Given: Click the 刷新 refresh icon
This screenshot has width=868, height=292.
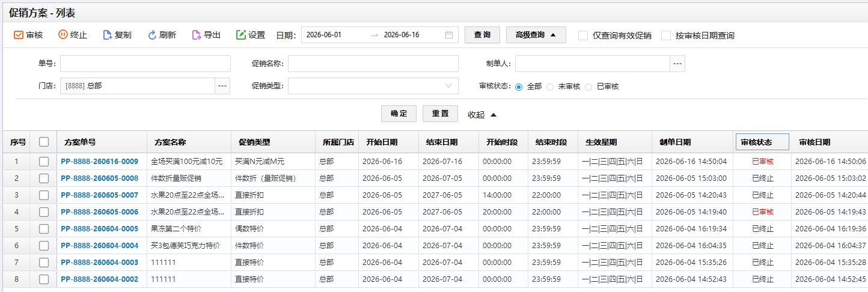Looking at the screenshot, I should click(x=152, y=35).
